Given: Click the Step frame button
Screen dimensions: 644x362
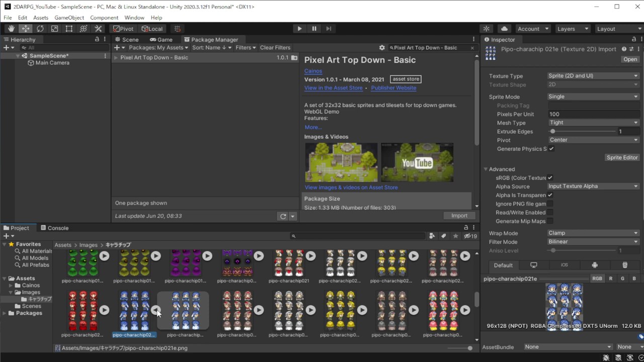Looking at the screenshot, I should [329, 29].
